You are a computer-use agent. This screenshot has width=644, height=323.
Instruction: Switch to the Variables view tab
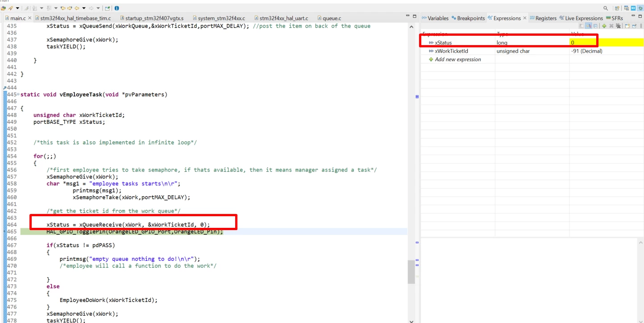click(435, 18)
